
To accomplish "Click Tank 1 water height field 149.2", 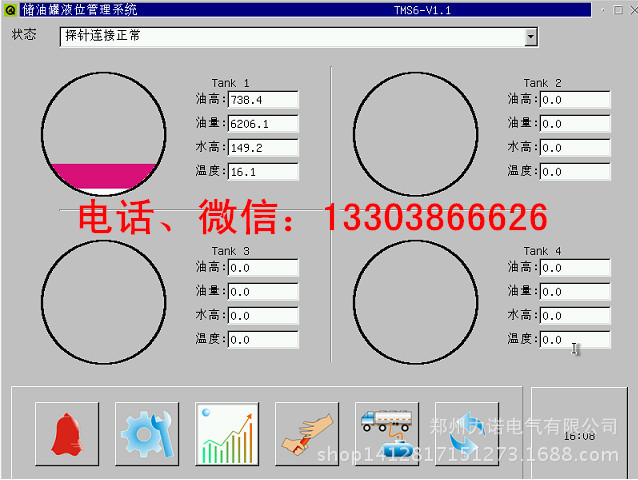I will pos(263,148).
